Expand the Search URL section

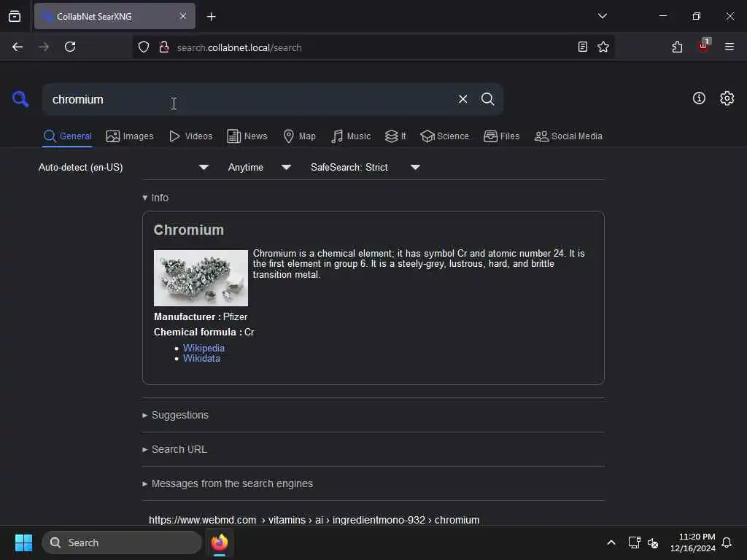click(x=174, y=449)
